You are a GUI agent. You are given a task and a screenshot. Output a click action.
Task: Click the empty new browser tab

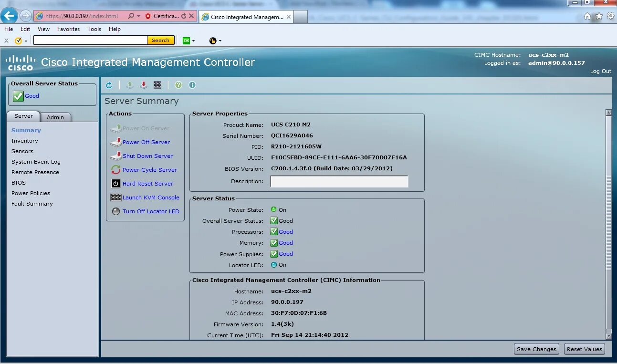click(x=300, y=17)
